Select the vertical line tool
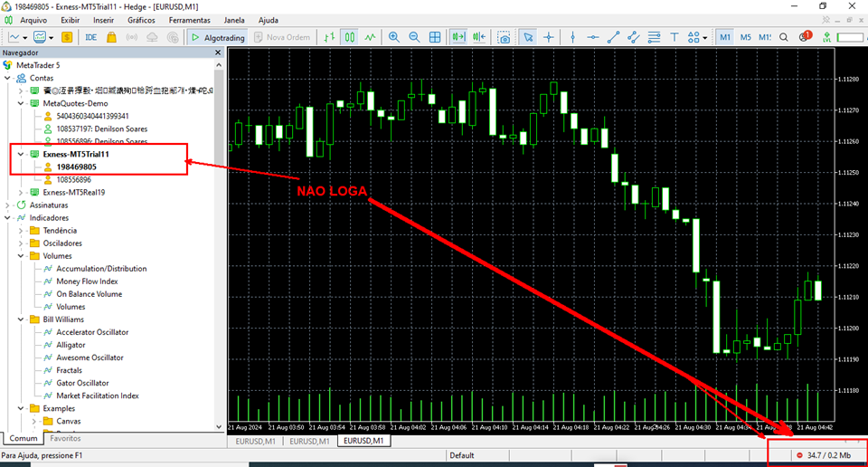Screen dimensions: 868x467 click(572, 37)
